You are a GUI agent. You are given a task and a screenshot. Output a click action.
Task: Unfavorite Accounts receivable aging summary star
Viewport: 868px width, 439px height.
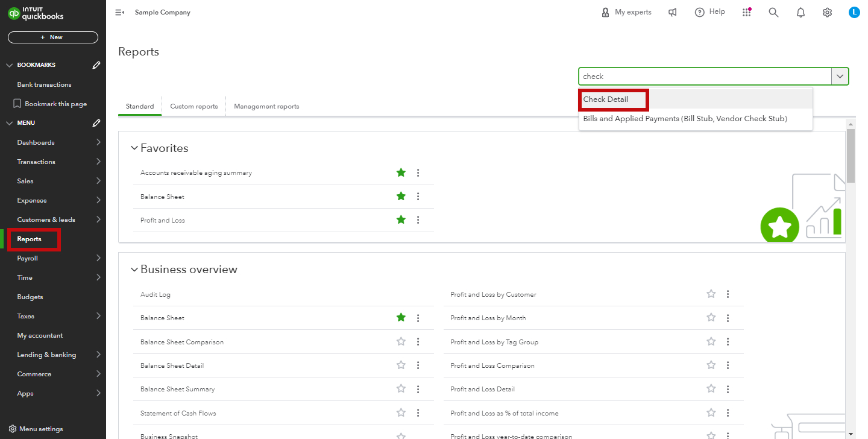point(401,172)
